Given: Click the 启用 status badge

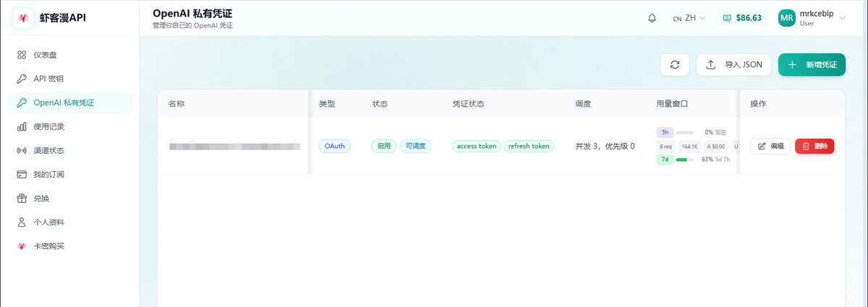Looking at the screenshot, I should tap(383, 146).
